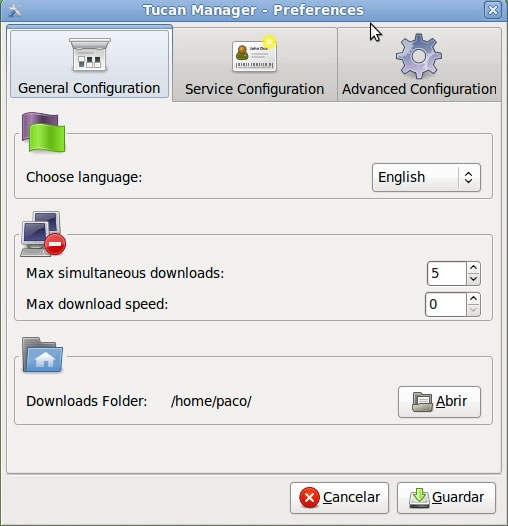Save preferences with Guardar button
The width and height of the screenshot is (508, 526).
click(x=446, y=498)
